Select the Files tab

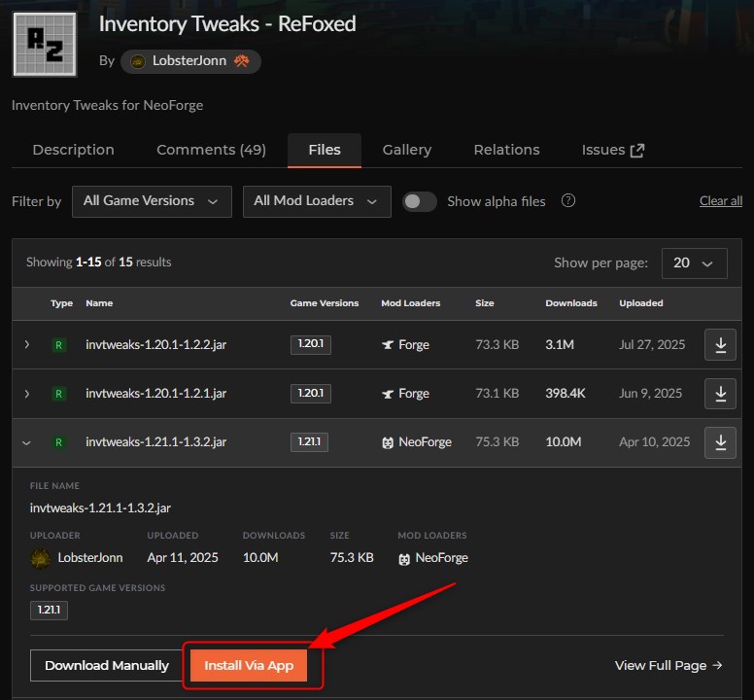tap(325, 150)
